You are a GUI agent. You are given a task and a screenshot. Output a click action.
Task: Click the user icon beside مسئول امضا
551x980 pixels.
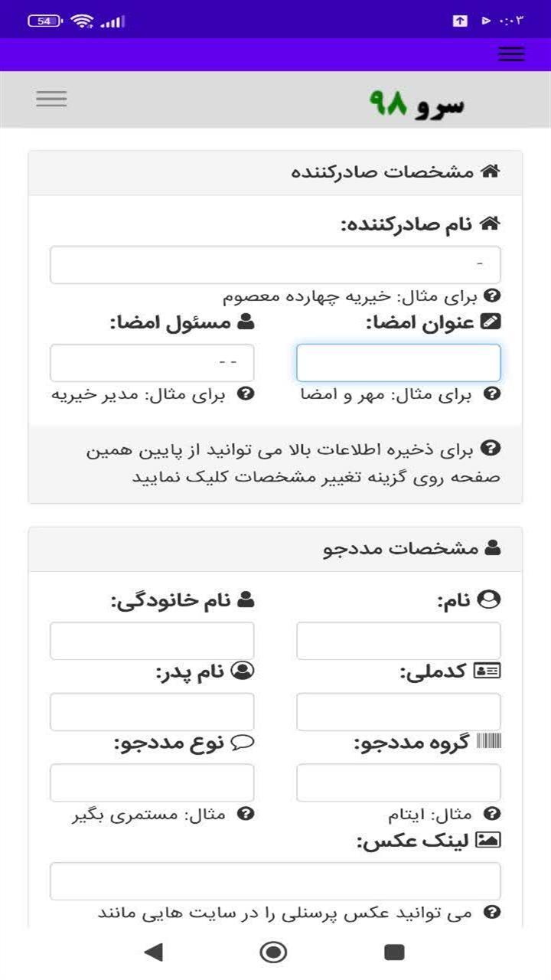pos(246,322)
